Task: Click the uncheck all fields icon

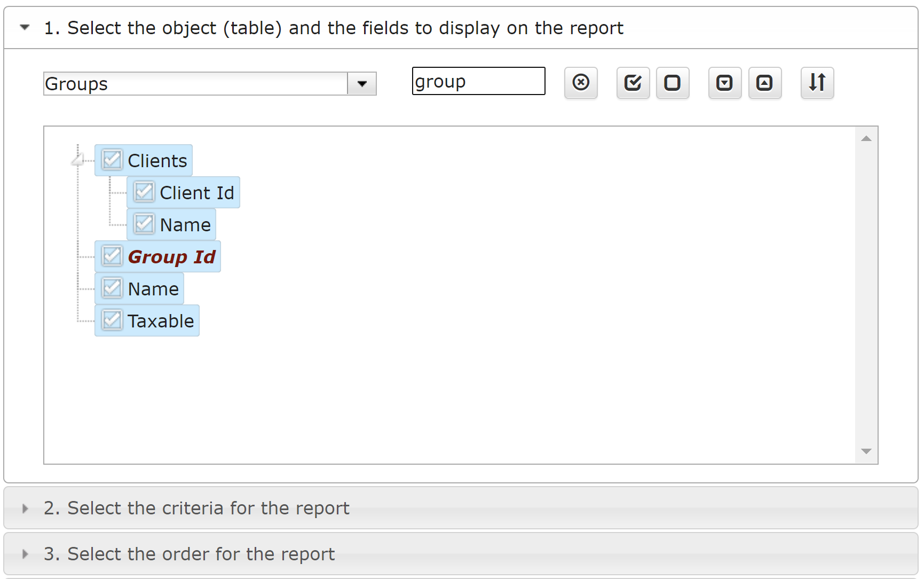Action: click(673, 83)
